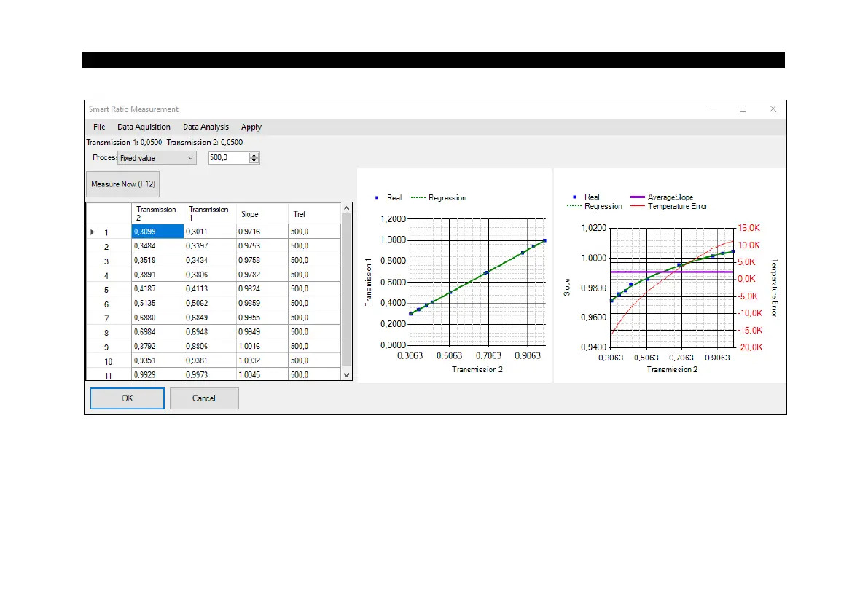Select cell 0,6880 in row 7
The width and height of the screenshot is (868, 611).
pyautogui.click(x=157, y=318)
